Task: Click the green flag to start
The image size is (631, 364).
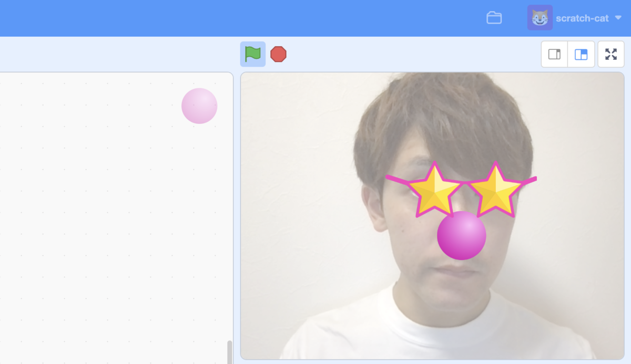Action: 253,54
